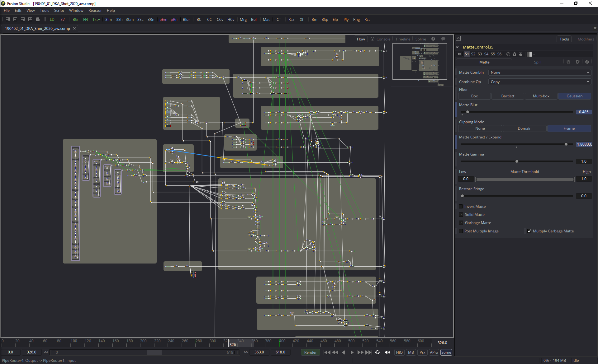Click the Matte Gamma slider handle
This screenshot has height=364, width=598.
point(517,161)
